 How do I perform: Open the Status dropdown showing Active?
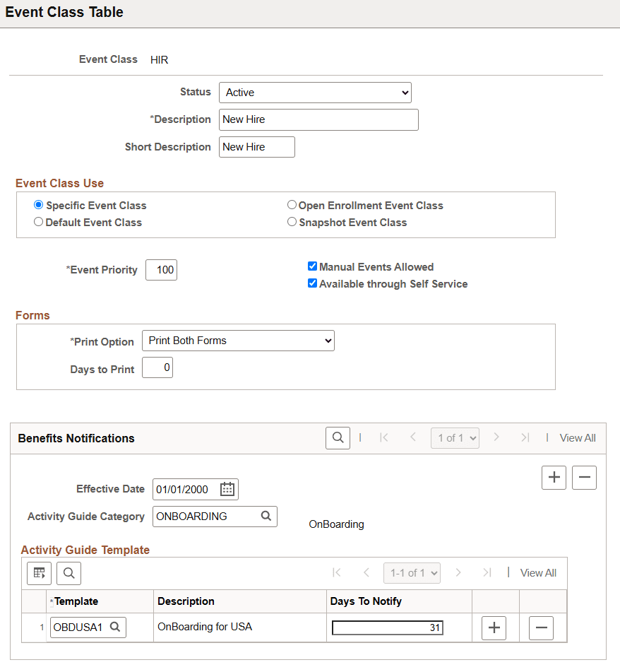315,93
